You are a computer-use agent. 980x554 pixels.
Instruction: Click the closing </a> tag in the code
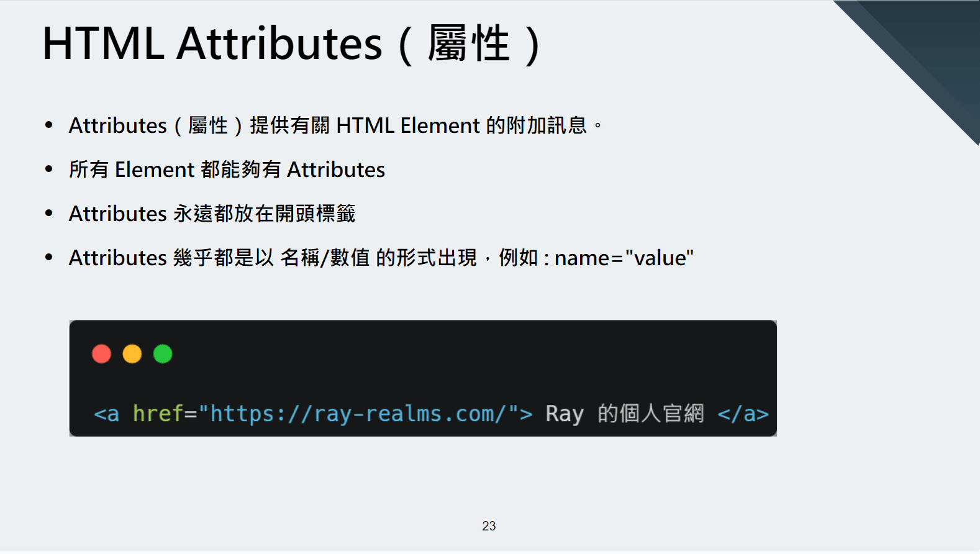(x=743, y=414)
